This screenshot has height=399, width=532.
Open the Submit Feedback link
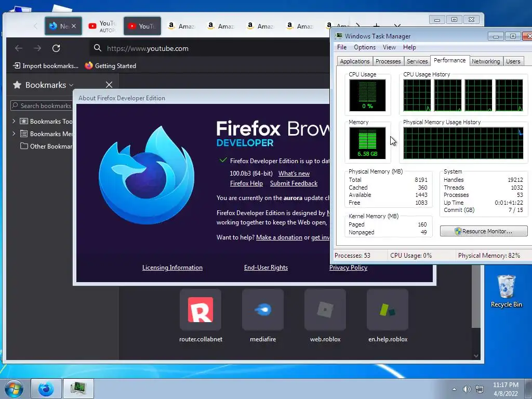(x=294, y=183)
